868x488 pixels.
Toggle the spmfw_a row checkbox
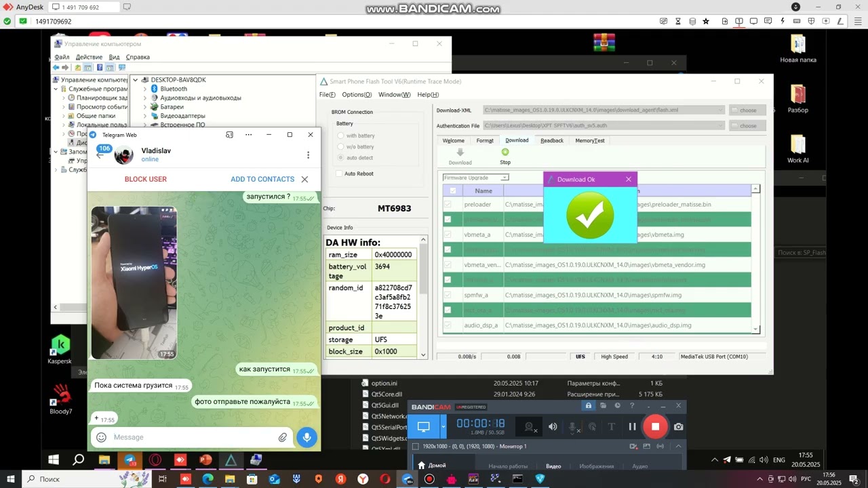pos(448,295)
